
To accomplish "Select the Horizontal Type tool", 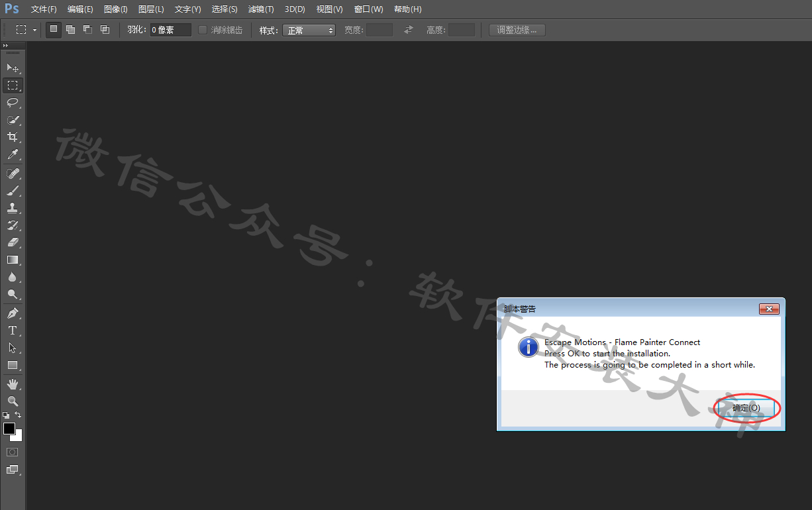I will pyautogui.click(x=13, y=331).
